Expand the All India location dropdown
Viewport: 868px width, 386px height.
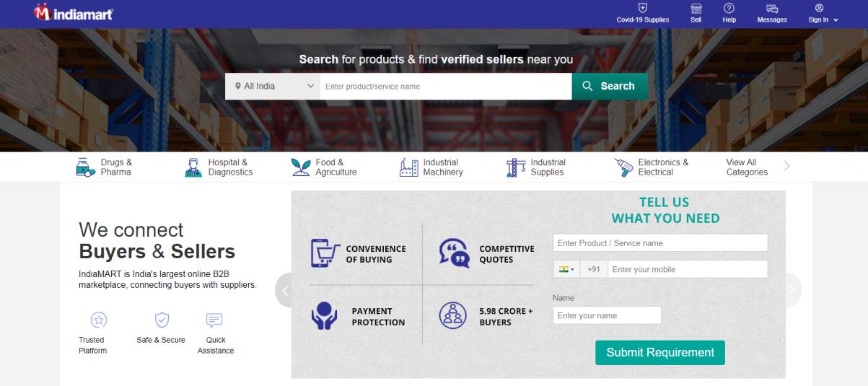[x=273, y=86]
